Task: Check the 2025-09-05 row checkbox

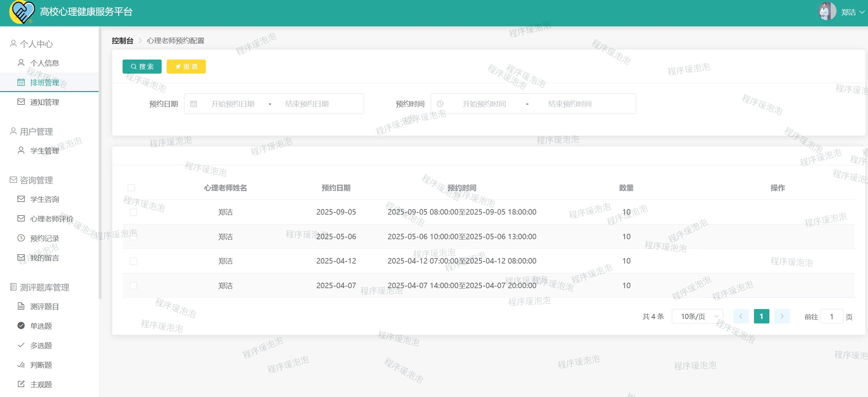Action: 133,212
